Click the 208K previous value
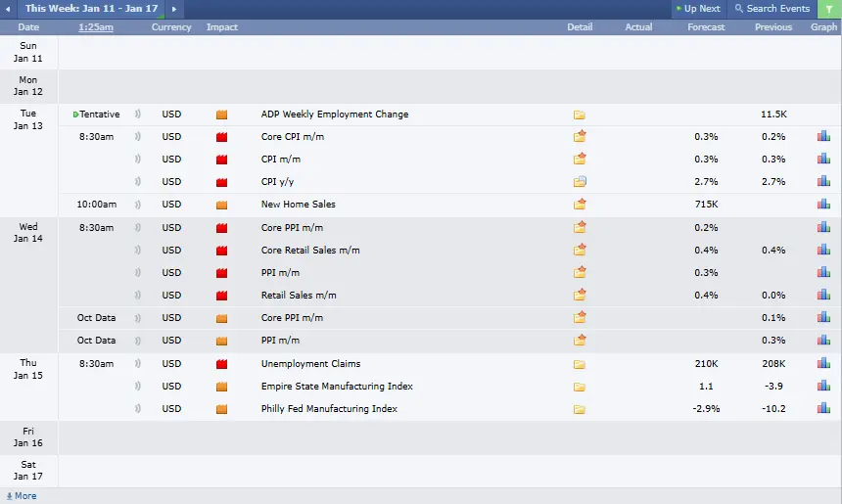This screenshot has height=504, width=842. coord(773,364)
